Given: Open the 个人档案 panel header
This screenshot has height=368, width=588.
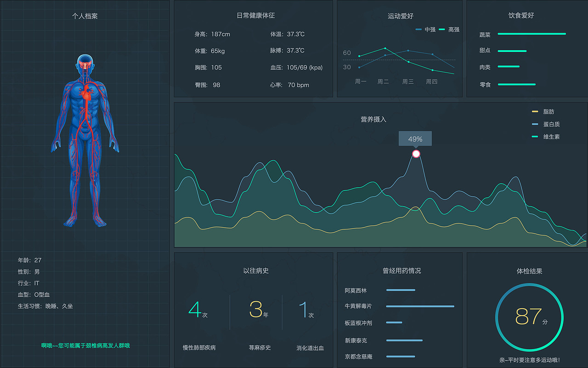Looking at the screenshot, I should [x=85, y=15].
